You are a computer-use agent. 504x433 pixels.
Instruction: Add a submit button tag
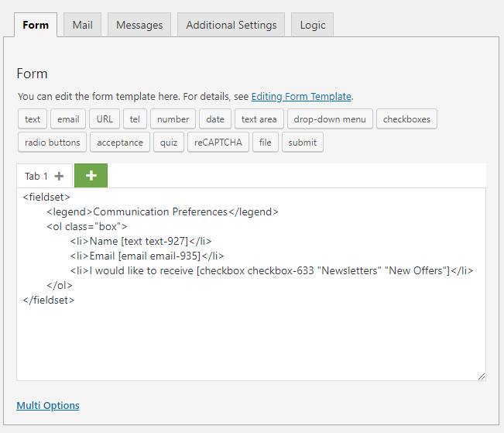pyautogui.click(x=302, y=143)
